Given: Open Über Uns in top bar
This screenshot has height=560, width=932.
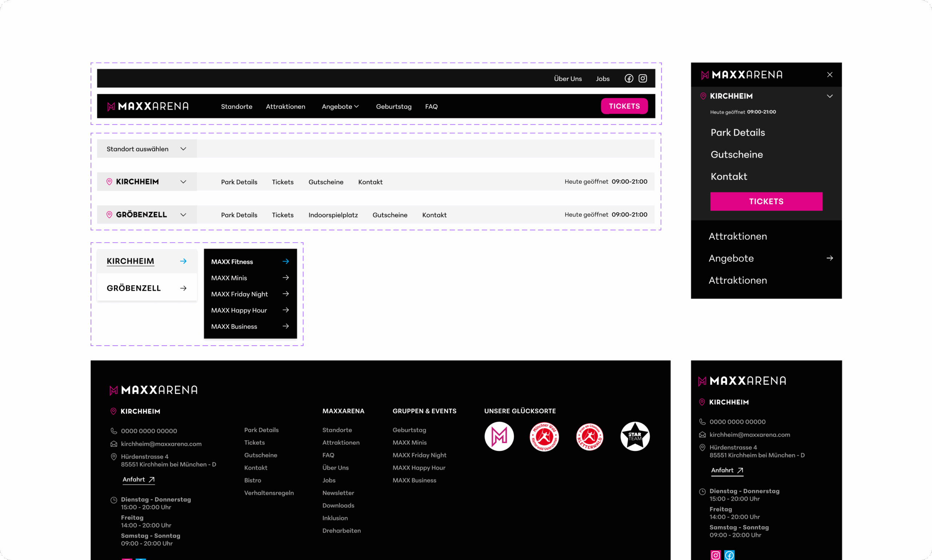Looking at the screenshot, I should tap(568, 79).
